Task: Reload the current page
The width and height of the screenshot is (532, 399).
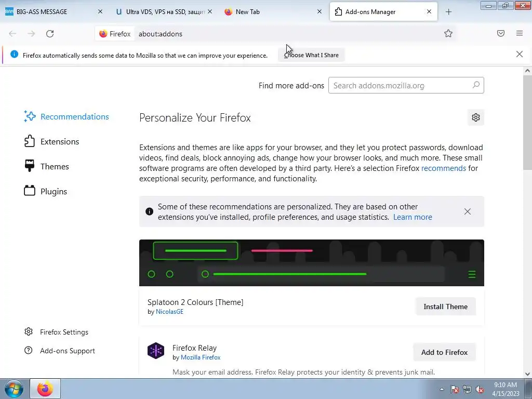Action: 50,34
